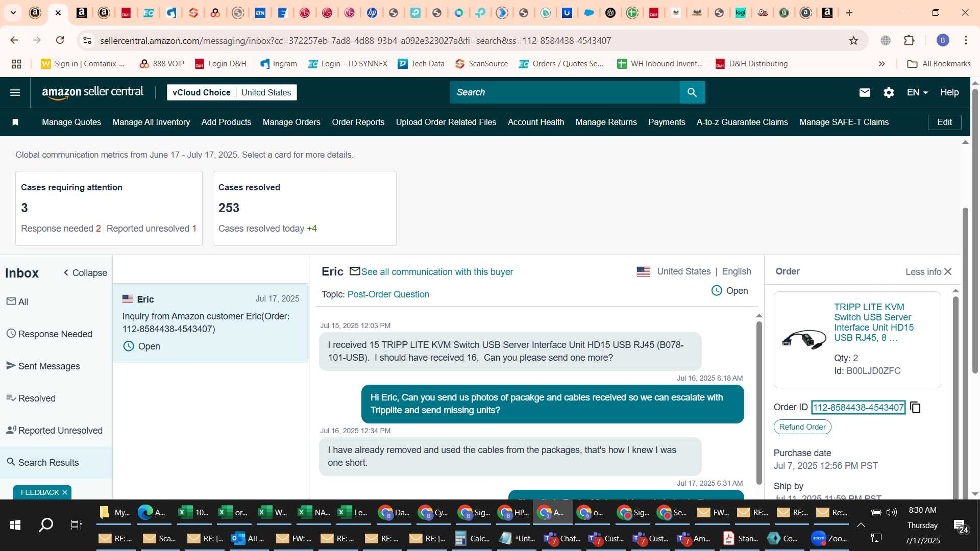
Task: Click the Seller Central search field
Action: pyautogui.click(x=565, y=92)
